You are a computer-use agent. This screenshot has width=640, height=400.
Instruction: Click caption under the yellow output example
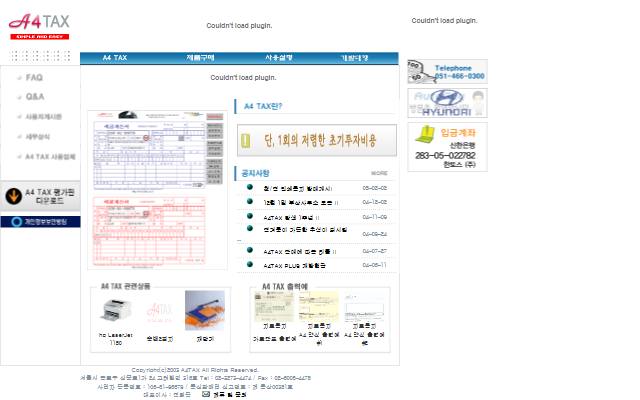(319, 334)
